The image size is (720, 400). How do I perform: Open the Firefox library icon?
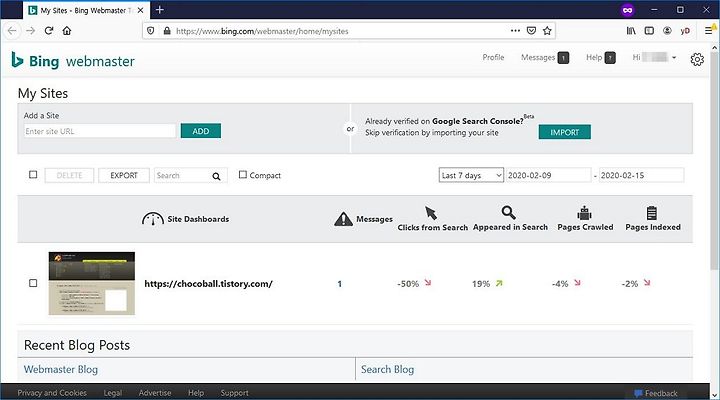631,31
